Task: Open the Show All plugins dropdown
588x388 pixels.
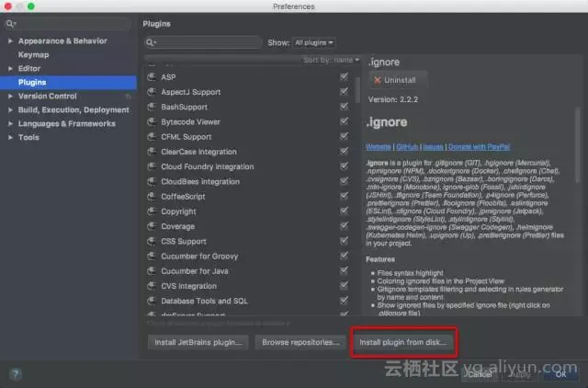Action: tap(314, 43)
